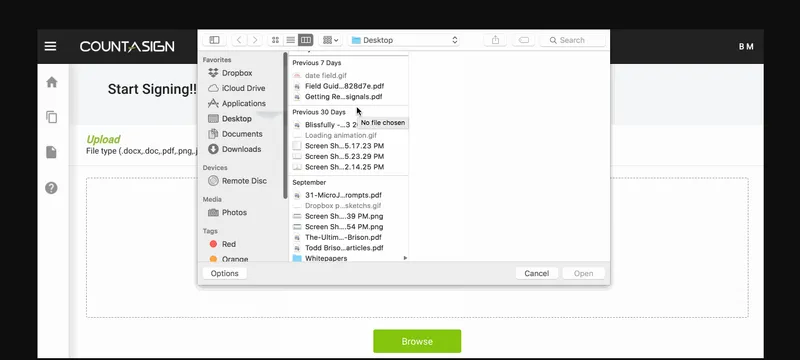Open the copy documents sidebar icon
The width and height of the screenshot is (800, 360).
52,117
